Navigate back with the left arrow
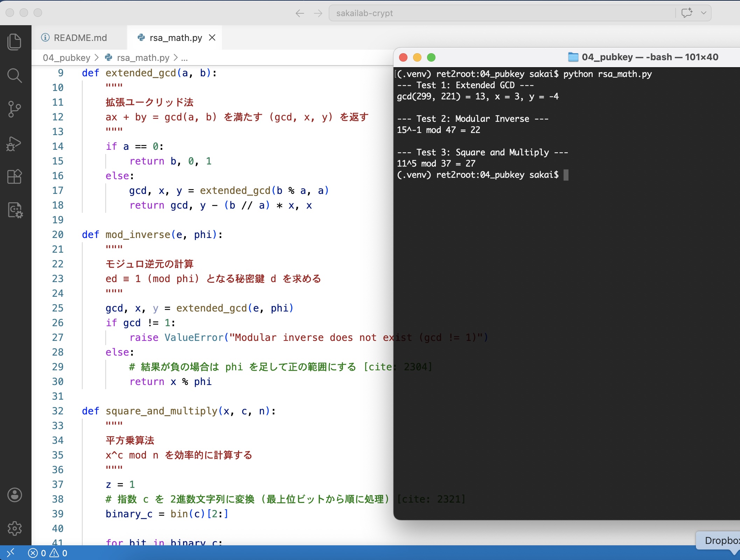This screenshot has width=740, height=560. tap(300, 13)
